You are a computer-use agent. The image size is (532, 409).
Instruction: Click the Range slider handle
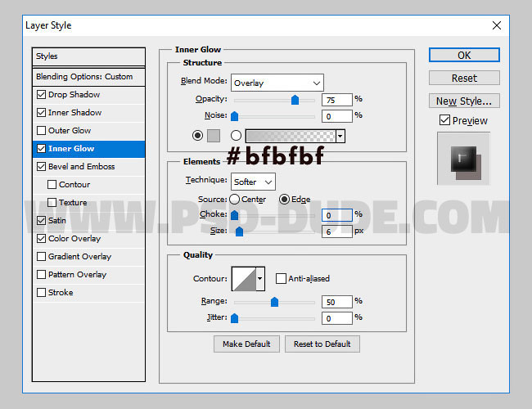[x=274, y=302]
